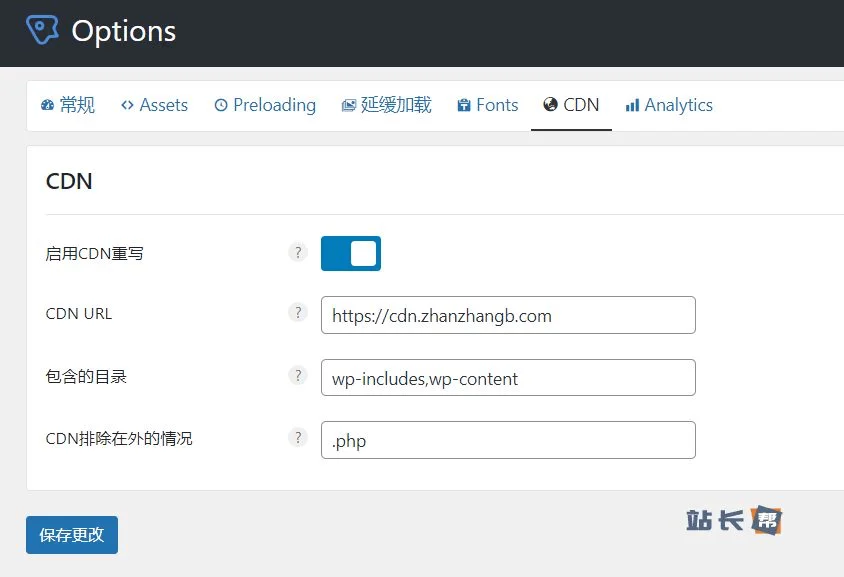Focus the 包含的目录 text field
Image resolution: width=844 pixels, height=577 pixels.
[508, 378]
